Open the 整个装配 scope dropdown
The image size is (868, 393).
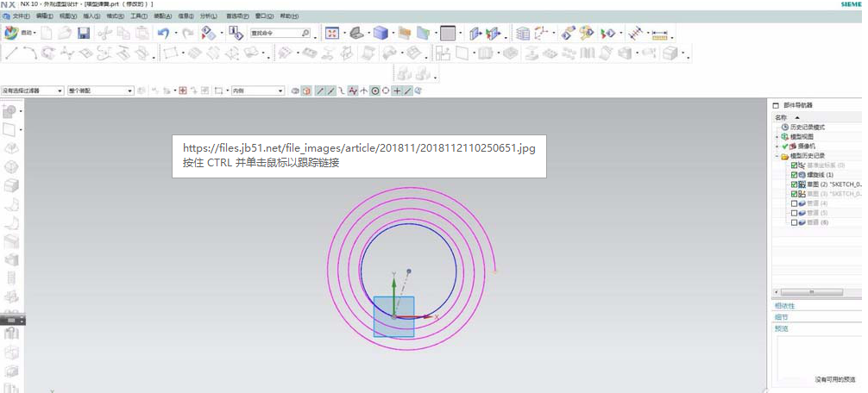point(100,90)
